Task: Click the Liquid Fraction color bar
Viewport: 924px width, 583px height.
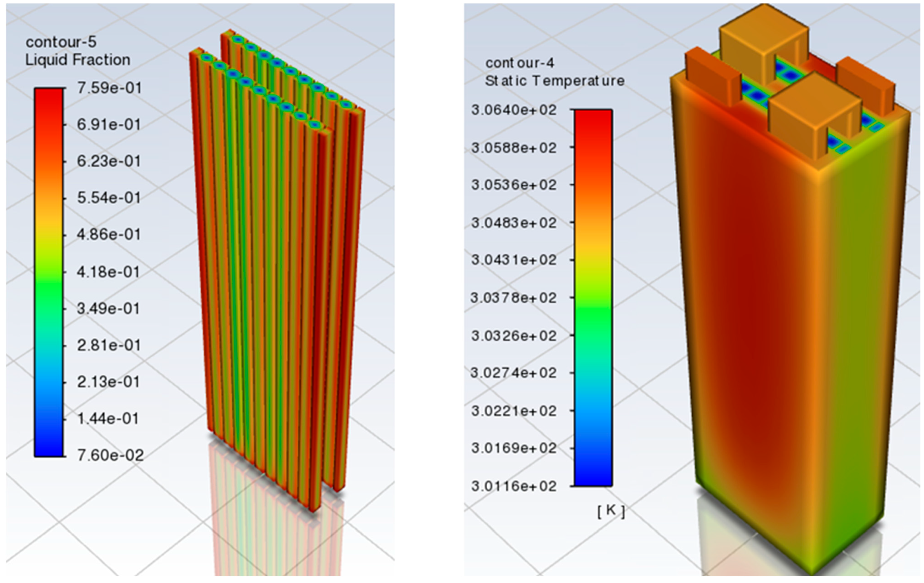Action: pos(49,272)
